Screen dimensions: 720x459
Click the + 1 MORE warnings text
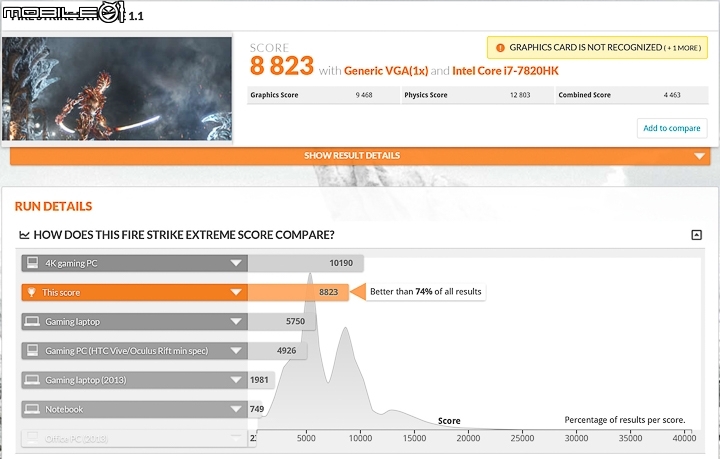(x=684, y=48)
